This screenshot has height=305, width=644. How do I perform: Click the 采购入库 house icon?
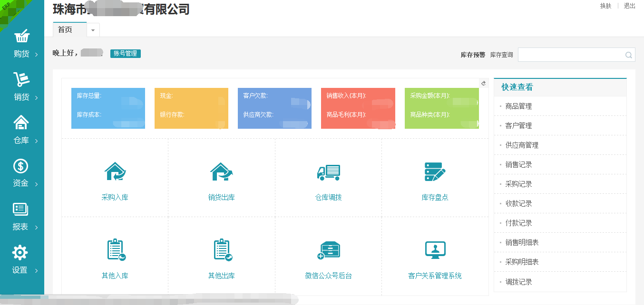click(x=115, y=172)
